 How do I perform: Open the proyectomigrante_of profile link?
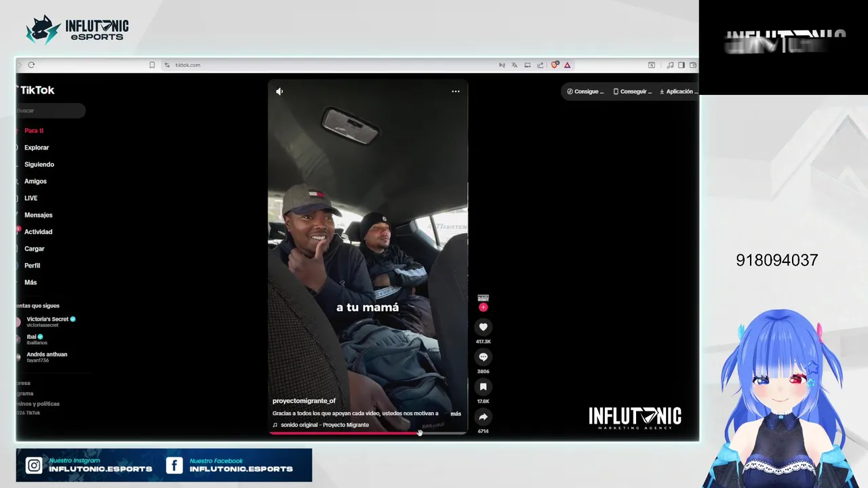coord(304,401)
